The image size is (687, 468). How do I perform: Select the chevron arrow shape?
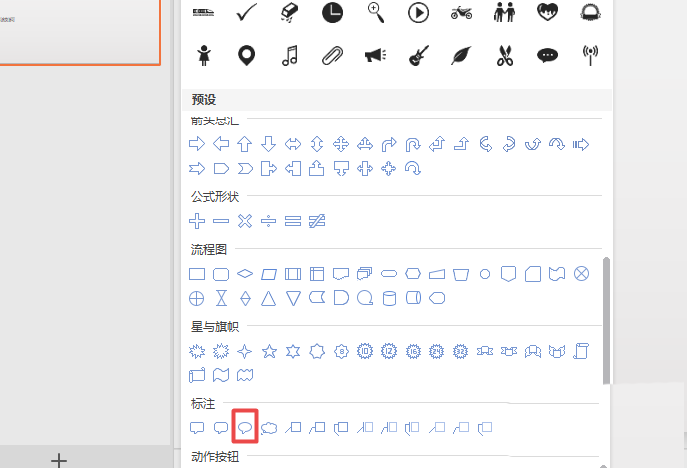[x=245, y=168]
